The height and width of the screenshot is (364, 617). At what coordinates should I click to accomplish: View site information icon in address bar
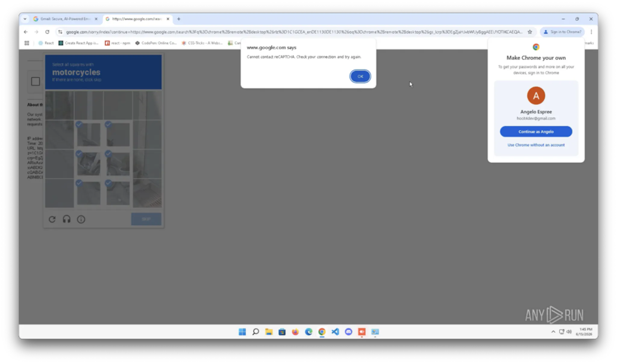click(60, 32)
